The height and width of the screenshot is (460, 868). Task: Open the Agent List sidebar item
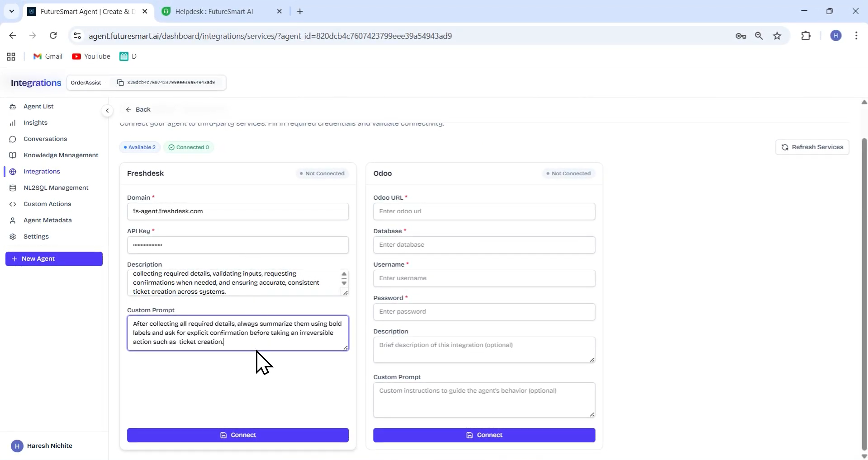point(38,106)
